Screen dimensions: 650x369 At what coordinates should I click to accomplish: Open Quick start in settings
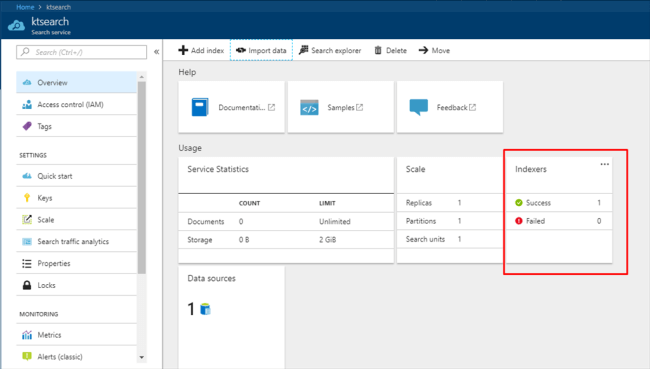pos(76,176)
